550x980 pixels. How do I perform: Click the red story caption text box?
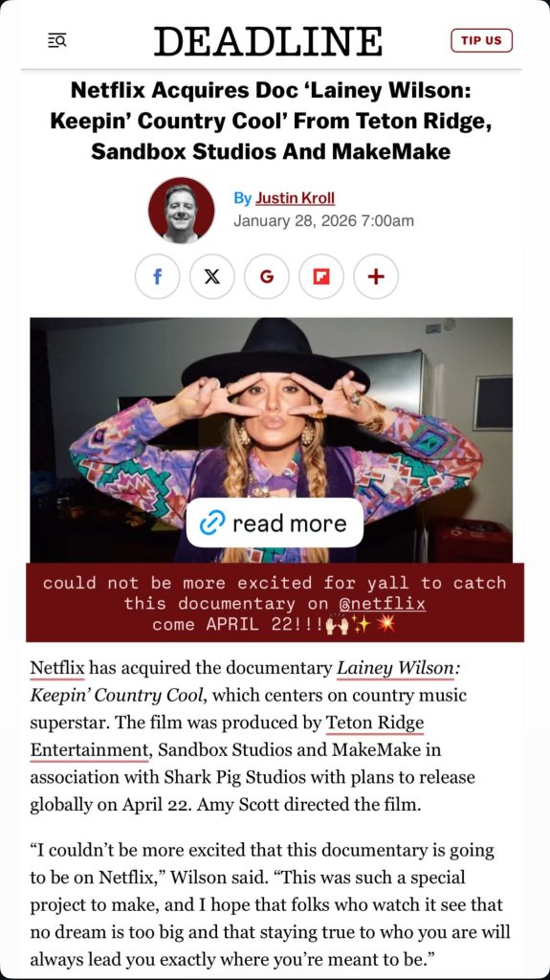pos(275,603)
